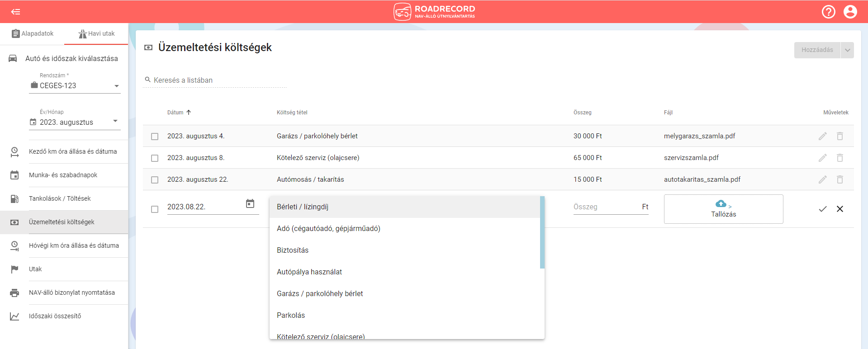
Task: Click the Fájl column header
Action: pyautogui.click(x=668, y=113)
